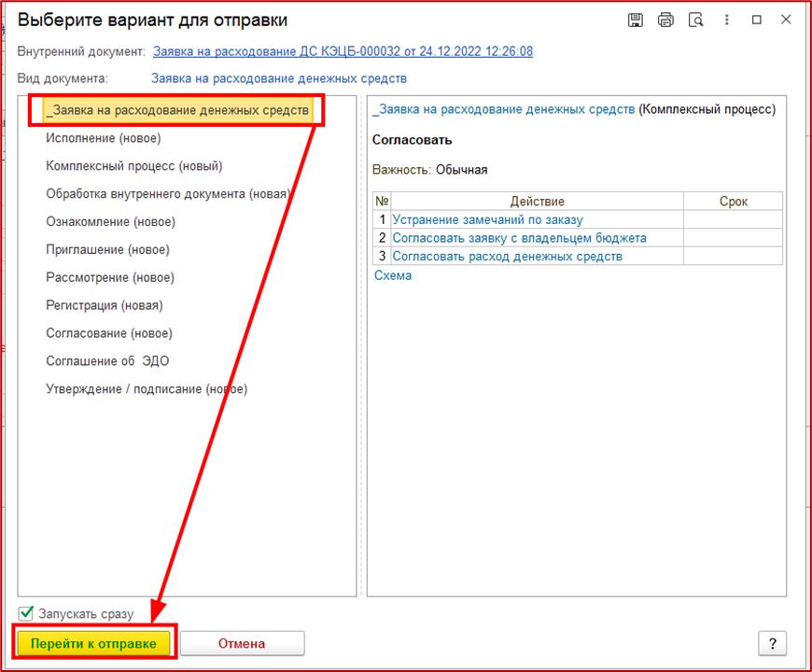Open the 'Схема' link

coord(393,275)
